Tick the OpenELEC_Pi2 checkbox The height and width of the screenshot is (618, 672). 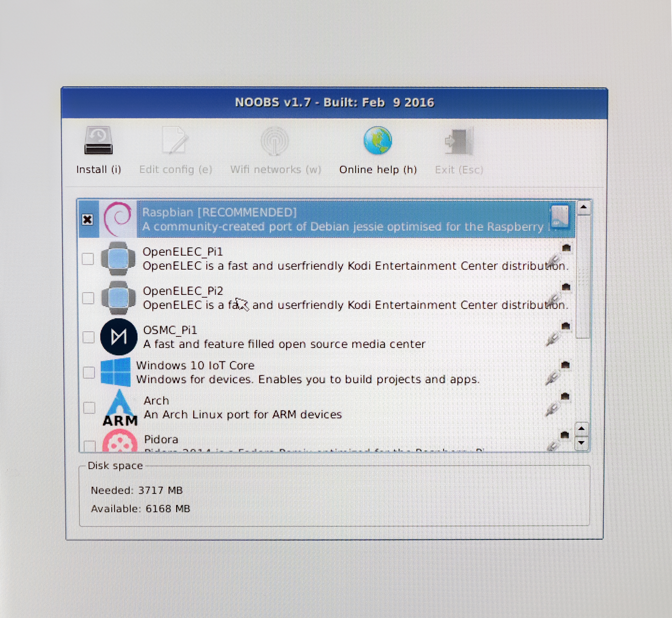(88, 298)
